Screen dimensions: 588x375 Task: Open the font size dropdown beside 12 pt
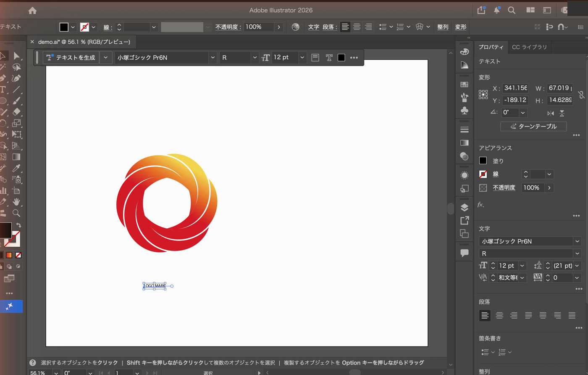tap(302, 58)
